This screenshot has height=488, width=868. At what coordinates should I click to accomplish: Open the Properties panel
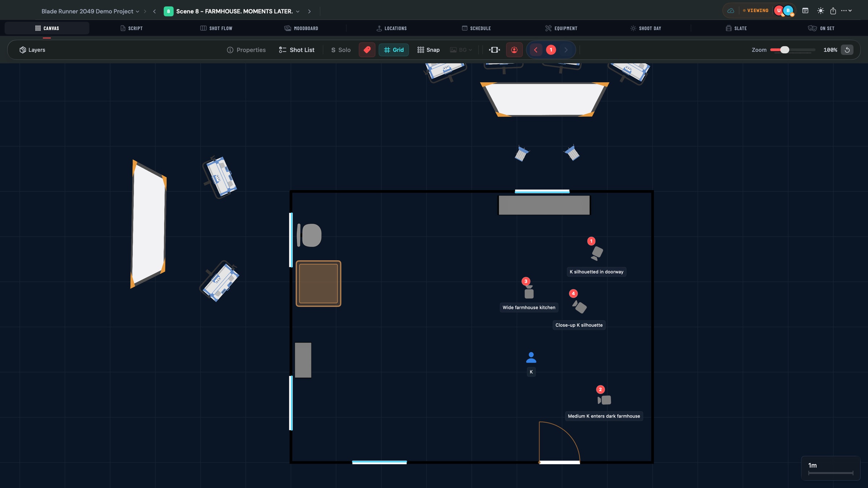(x=246, y=50)
